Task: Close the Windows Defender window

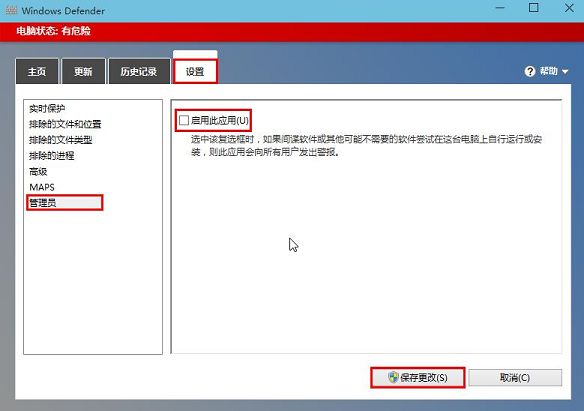Action: pos(569,8)
